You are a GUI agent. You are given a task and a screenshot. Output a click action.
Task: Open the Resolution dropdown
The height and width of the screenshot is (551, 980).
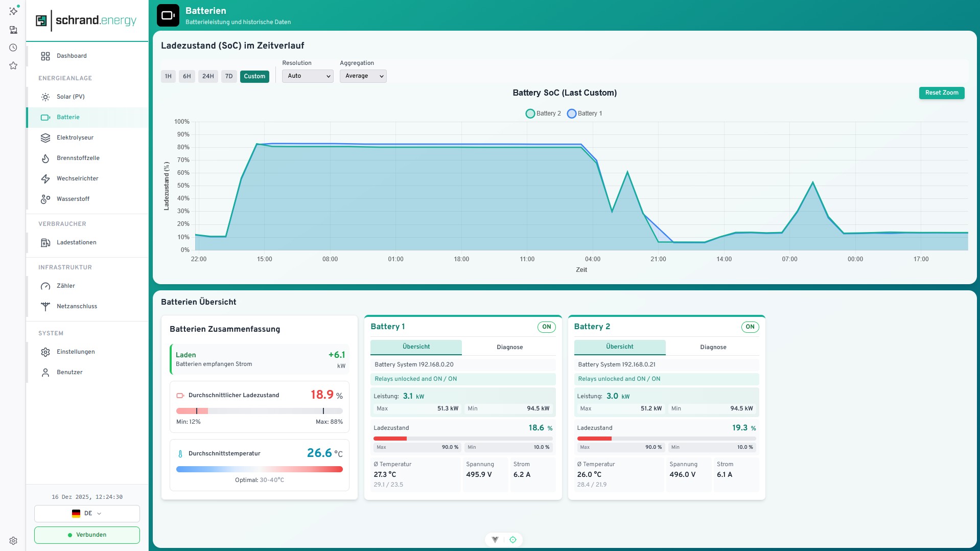point(308,76)
